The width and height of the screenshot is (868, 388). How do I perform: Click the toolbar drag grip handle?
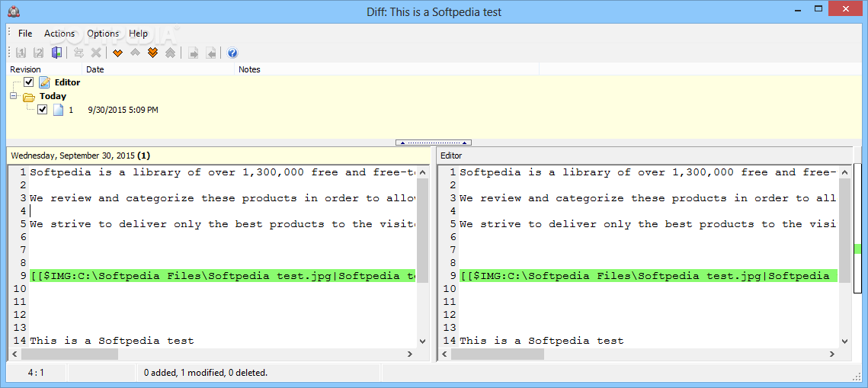pos(9,53)
